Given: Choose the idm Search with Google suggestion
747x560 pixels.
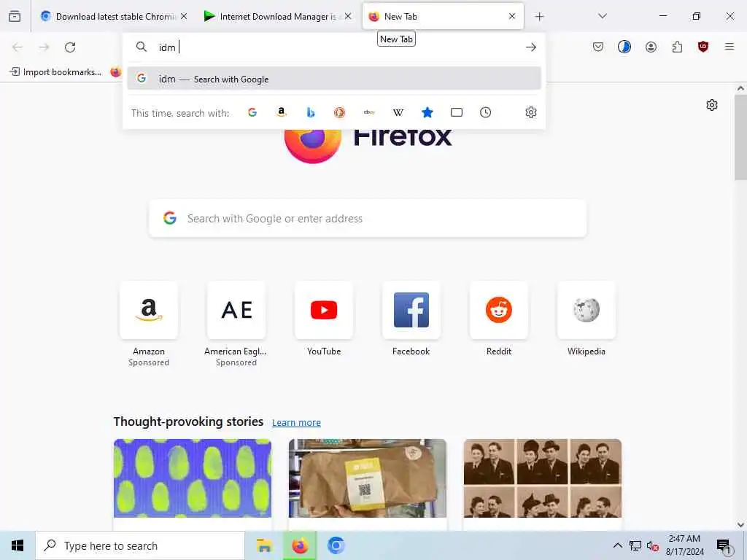Looking at the screenshot, I should [334, 79].
